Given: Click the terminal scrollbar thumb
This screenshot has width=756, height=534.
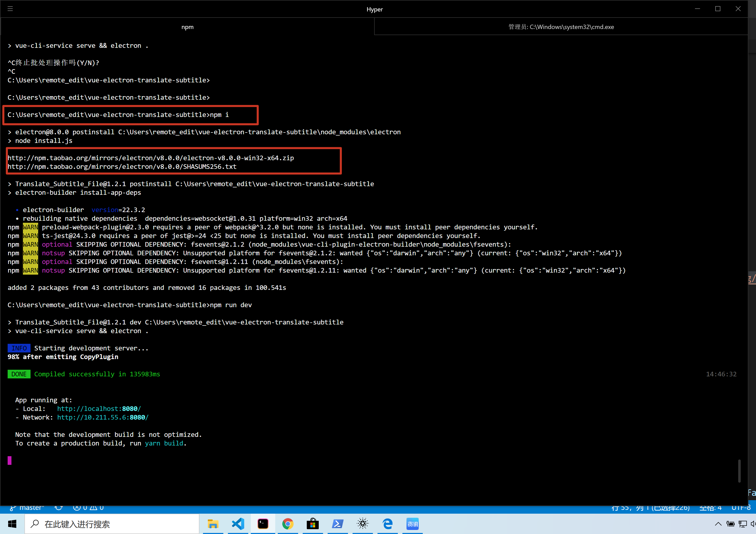Looking at the screenshot, I should point(739,471).
